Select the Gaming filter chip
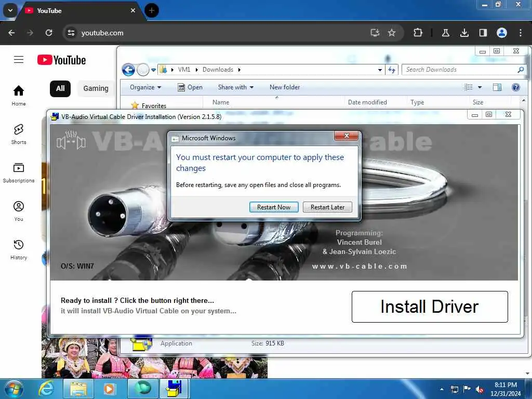The width and height of the screenshot is (532, 399). click(96, 88)
